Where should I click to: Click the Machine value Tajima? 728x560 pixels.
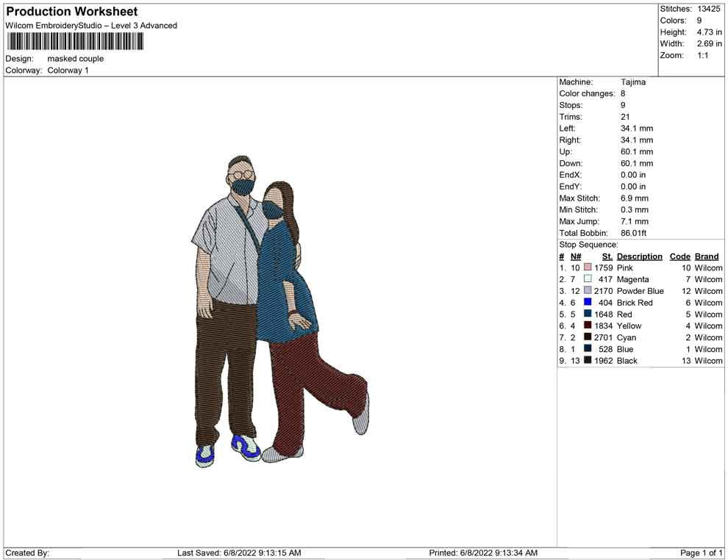[633, 82]
